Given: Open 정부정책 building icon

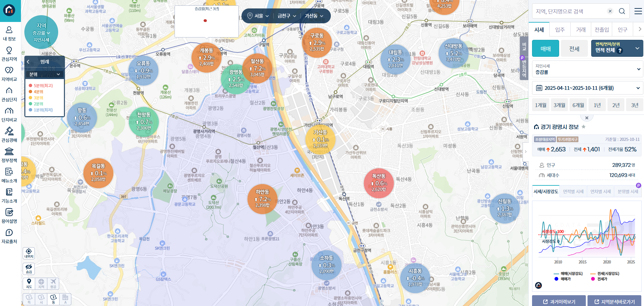Looking at the screenshot, I should (x=9, y=151).
